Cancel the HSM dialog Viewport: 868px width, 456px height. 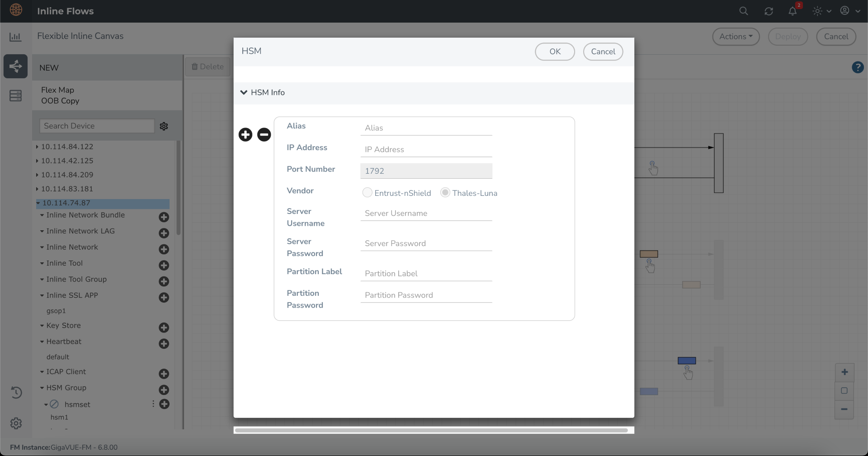click(603, 52)
